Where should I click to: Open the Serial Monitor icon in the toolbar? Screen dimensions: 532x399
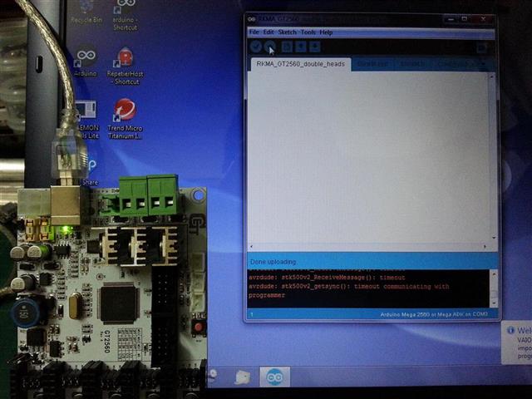tap(481, 48)
